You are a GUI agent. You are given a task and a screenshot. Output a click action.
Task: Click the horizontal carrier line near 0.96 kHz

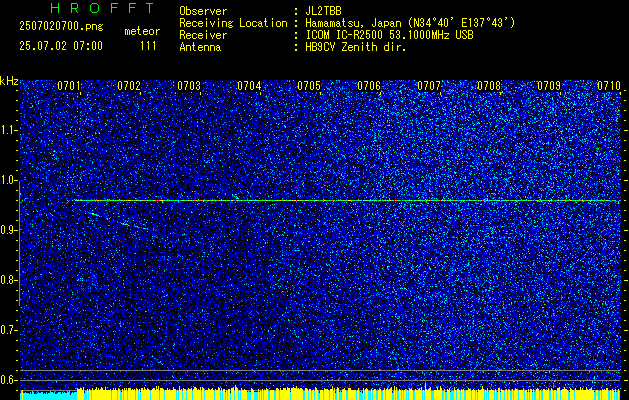pos(347,200)
